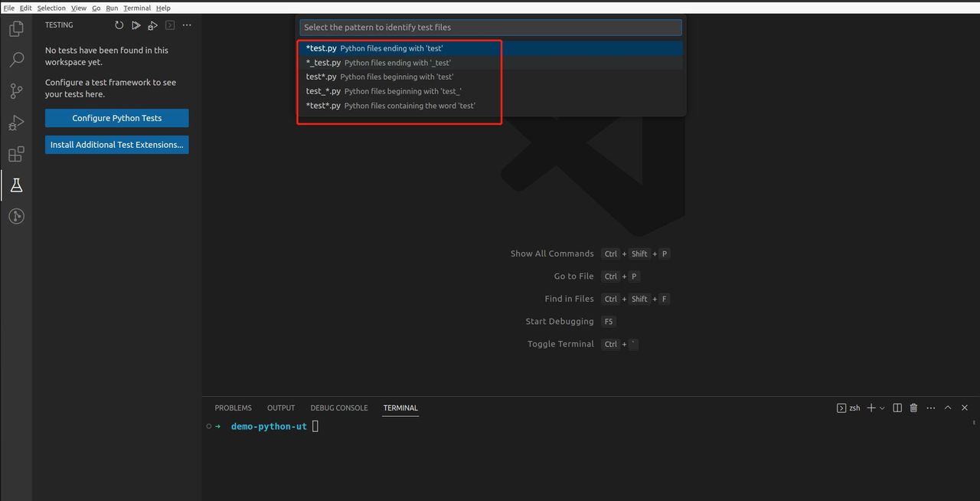Focus the test file pattern input field
The height and width of the screenshot is (501, 980).
[491, 27]
